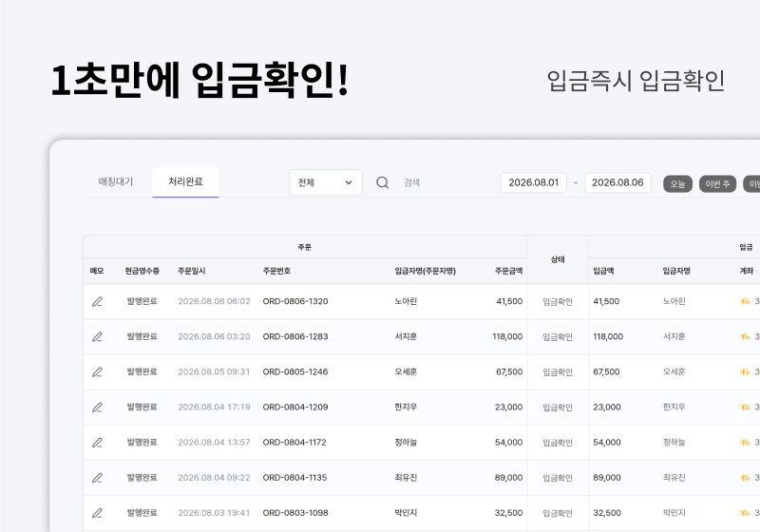The width and height of the screenshot is (760, 532).
Task: Click order number ORD-0804-1172
Action: point(294,443)
